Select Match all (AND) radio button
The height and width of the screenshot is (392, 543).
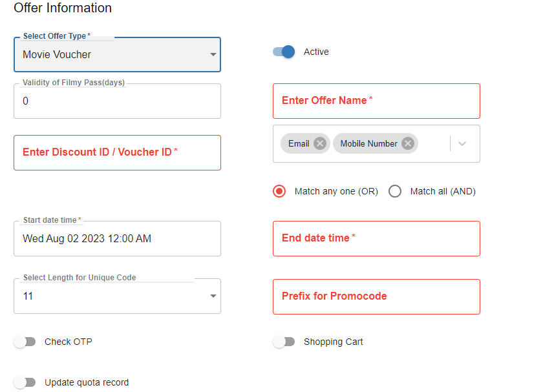(395, 191)
